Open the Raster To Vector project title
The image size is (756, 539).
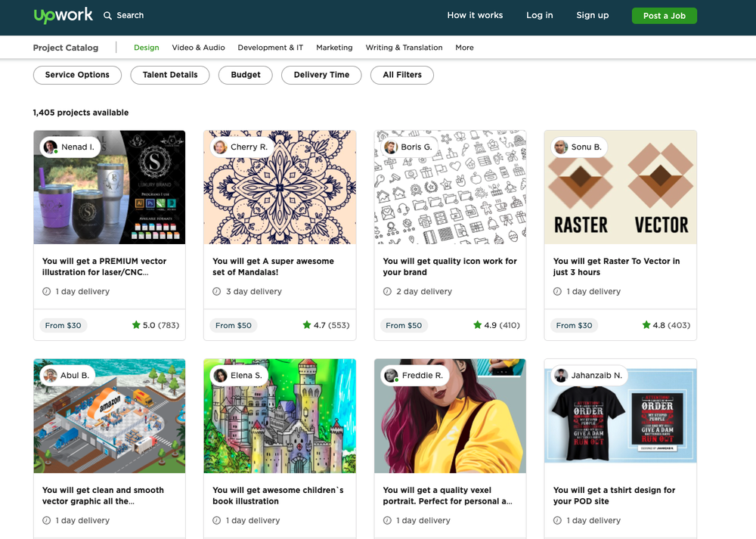[616, 266]
